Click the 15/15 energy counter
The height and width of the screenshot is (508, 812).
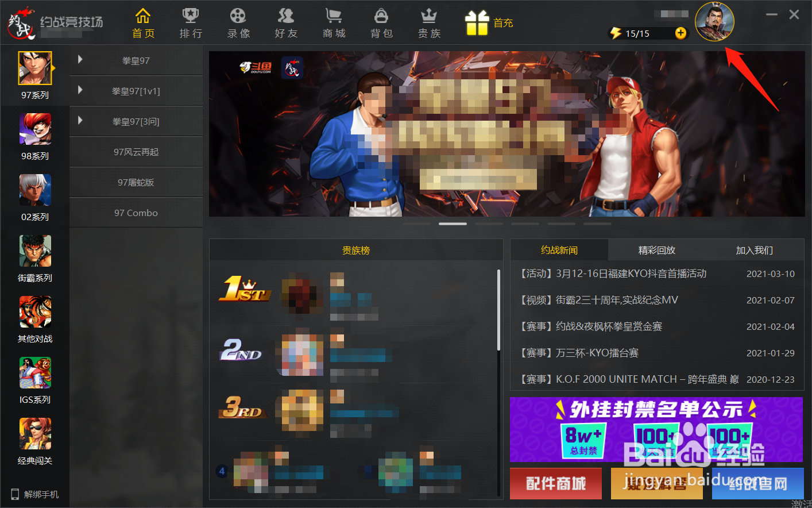point(637,33)
